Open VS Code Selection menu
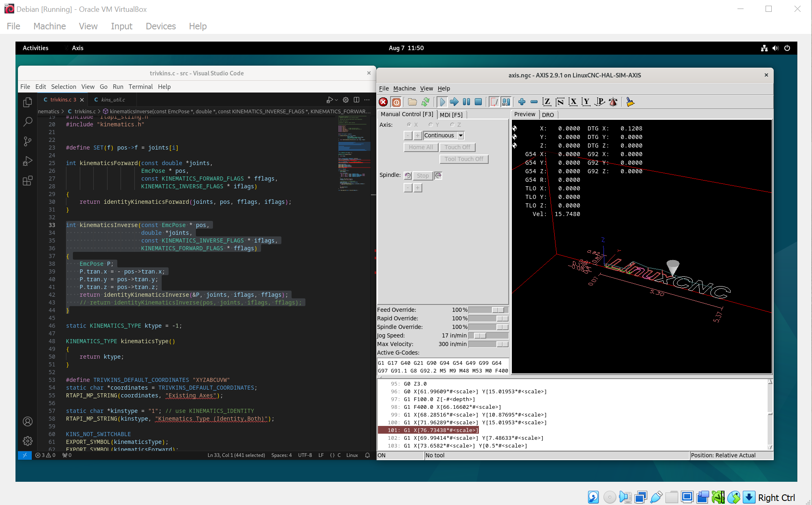This screenshot has width=812, height=505. click(x=64, y=86)
